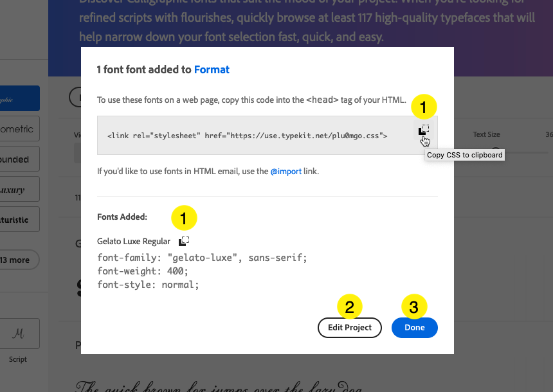This screenshot has height=392, width=553.
Task: Open the @import link
Action: click(286, 172)
